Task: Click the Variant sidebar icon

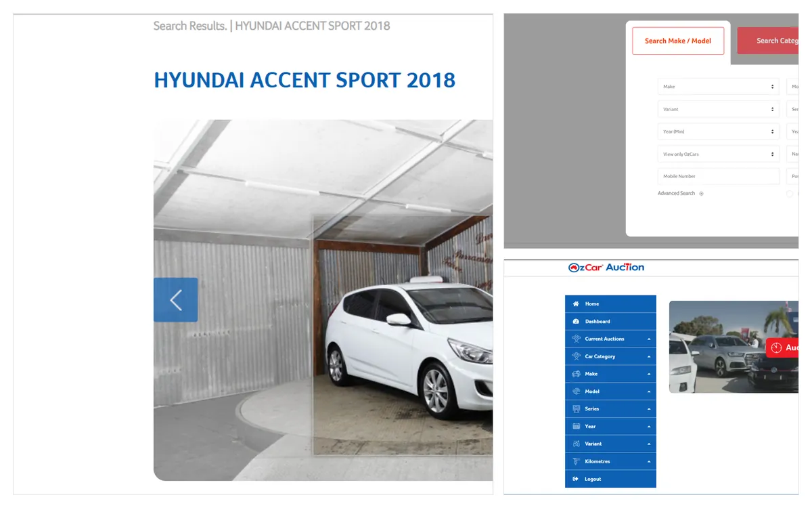Action: pyautogui.click(x=576, y=444)
